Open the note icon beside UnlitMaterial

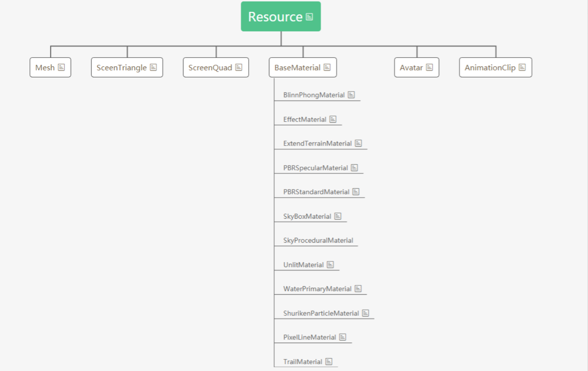tap(330, 264)
